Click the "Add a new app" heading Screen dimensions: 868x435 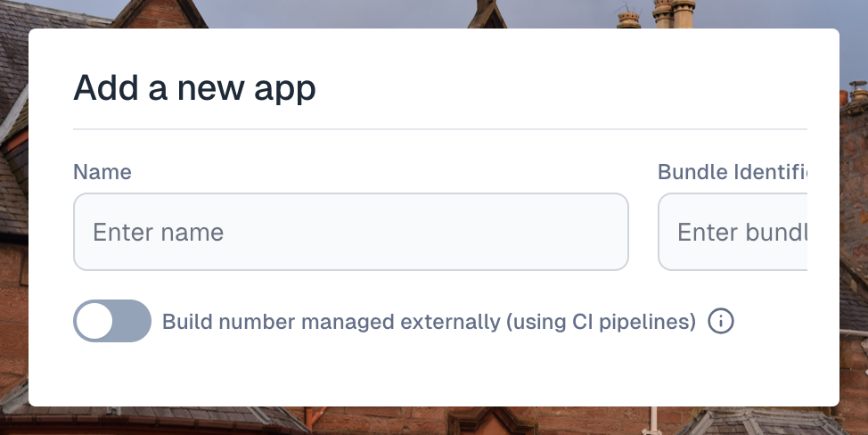click(x=194, y=88)
